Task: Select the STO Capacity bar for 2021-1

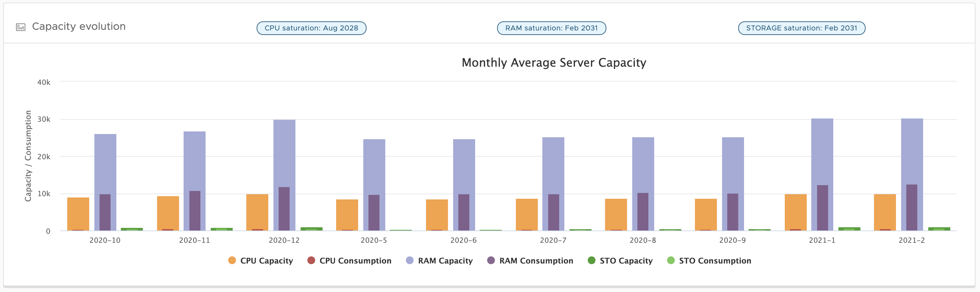Action: coord(849,229)
